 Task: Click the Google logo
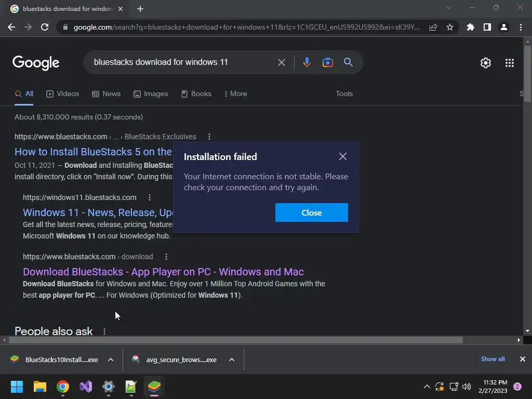point(36,63)
